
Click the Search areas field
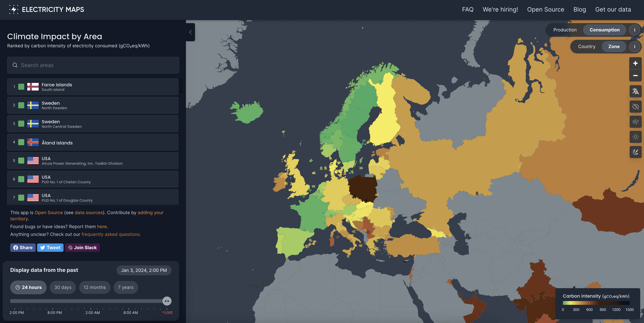93,65
